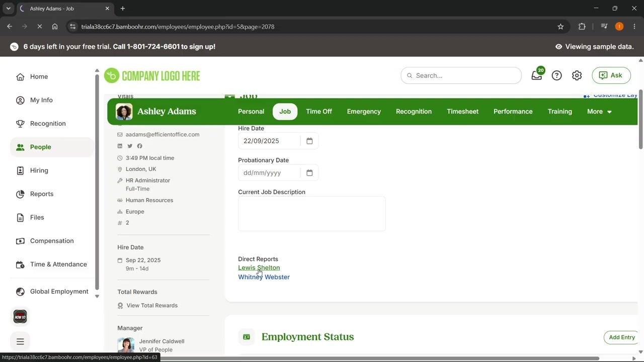
Task: Click the browser home button
Action: point(55,27)
